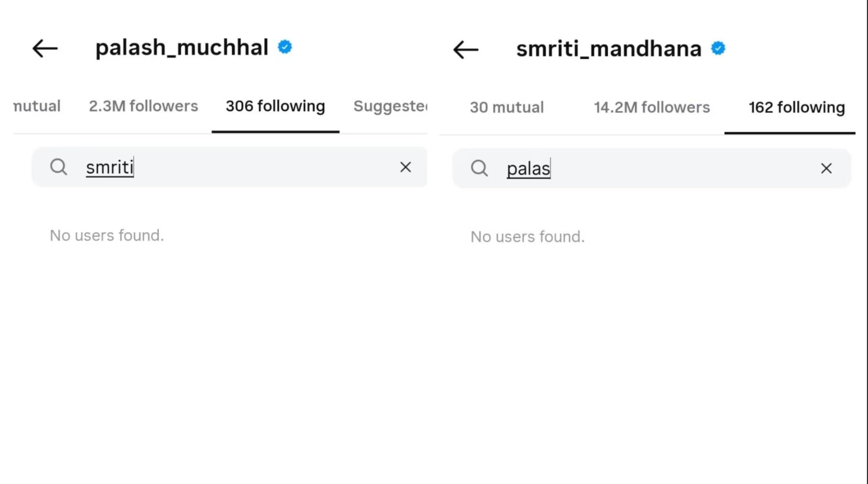Select the 162 following tab
The height and width of the screenshot is (484, 868).
point(796,108)
